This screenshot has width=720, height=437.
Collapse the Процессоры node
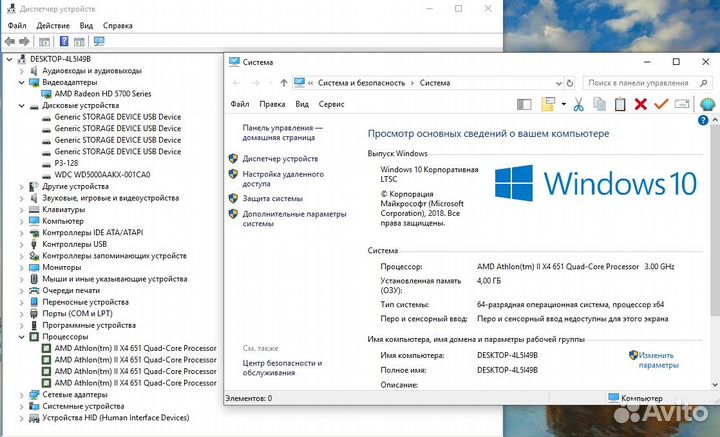coord(22,337)
